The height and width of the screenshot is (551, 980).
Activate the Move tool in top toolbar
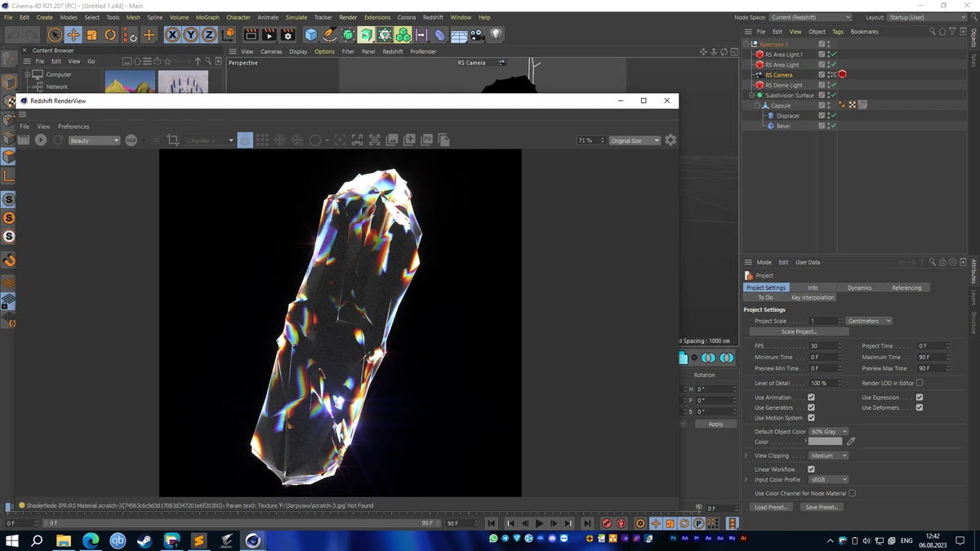click(73, 35)
